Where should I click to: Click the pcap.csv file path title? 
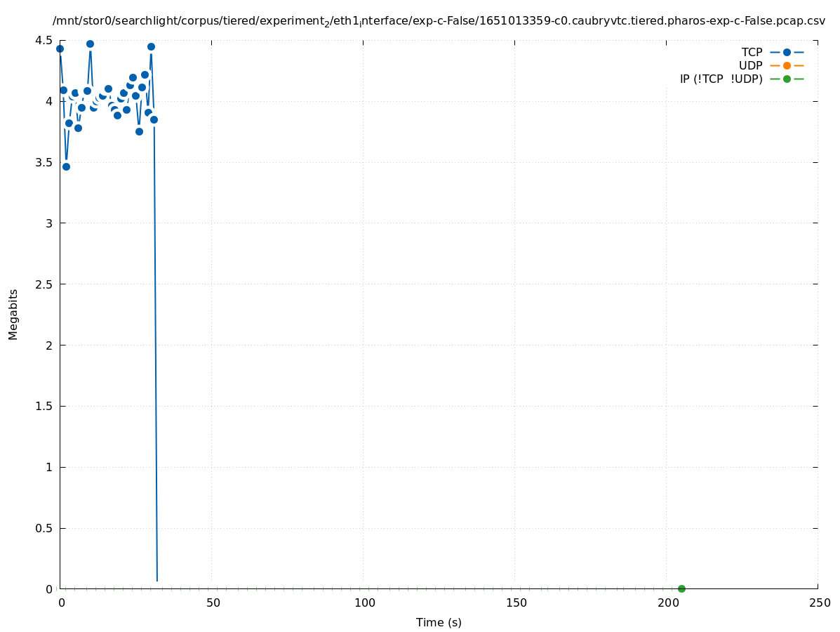439,21
